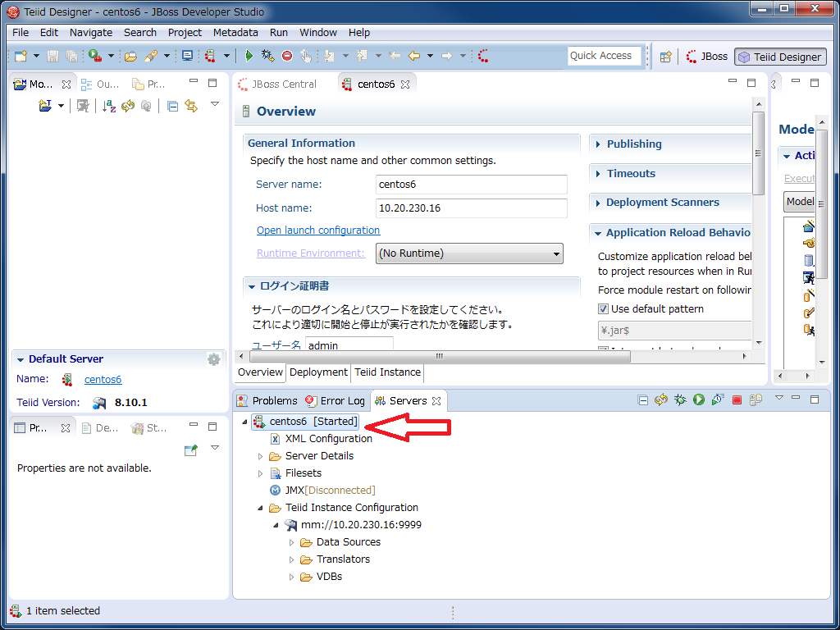Expand the VDBs folder

click(291, 577)
